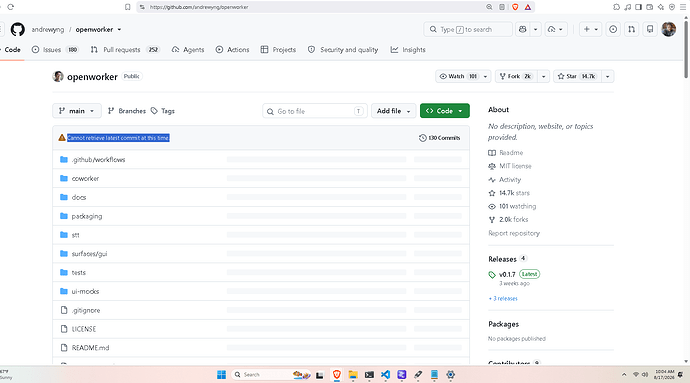Click the address bar URL
The height and width of the screenshot is (383, 690).
coord(199,7)
